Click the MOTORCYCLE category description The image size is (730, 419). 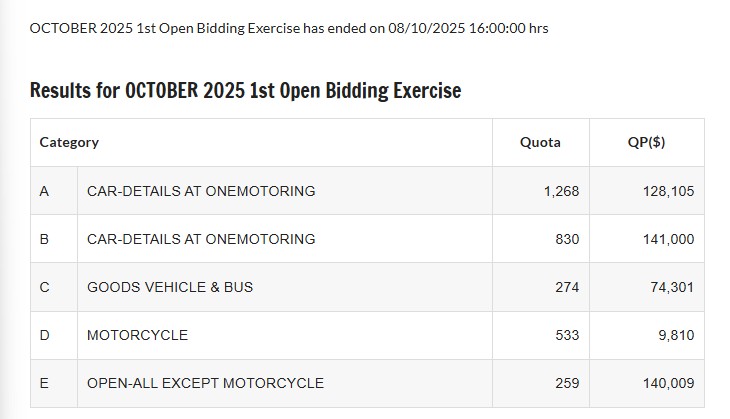137,335
